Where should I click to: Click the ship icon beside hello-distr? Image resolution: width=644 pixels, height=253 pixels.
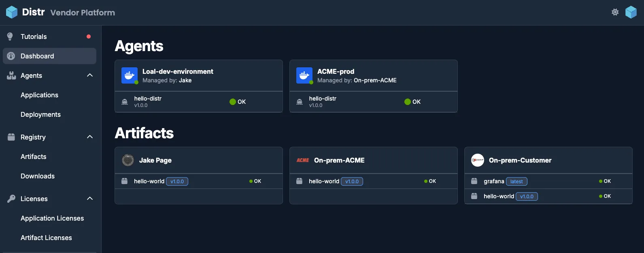tap(124, 101)
